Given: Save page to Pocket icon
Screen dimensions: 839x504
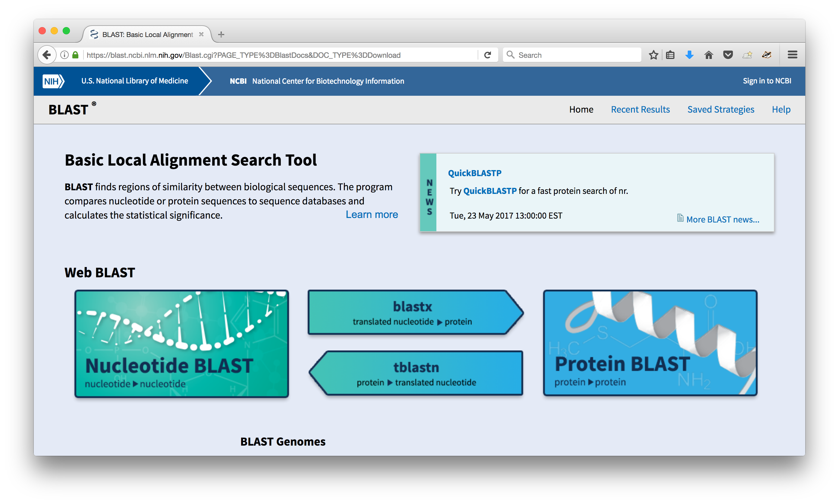Looking at the screenshot, I should click(727, 55).
